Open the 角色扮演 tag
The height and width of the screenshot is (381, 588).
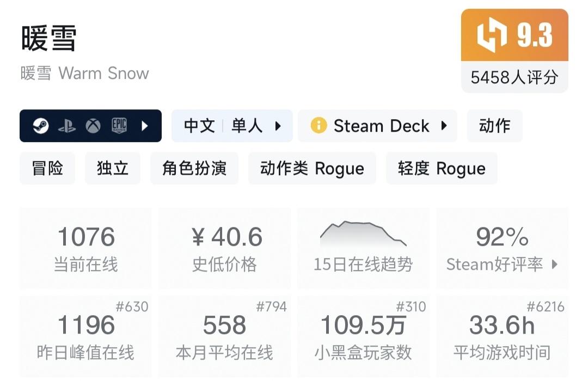194,168
